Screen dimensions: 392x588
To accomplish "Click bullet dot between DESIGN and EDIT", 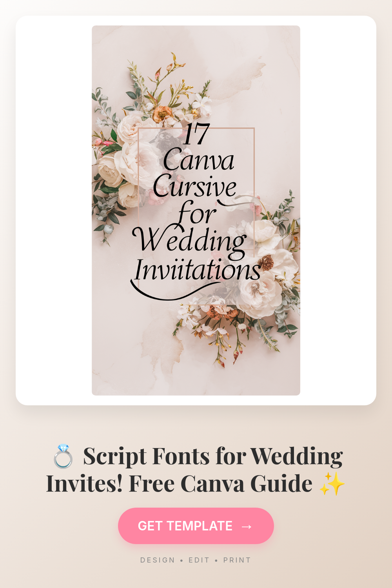I will [x=181, y=561].
